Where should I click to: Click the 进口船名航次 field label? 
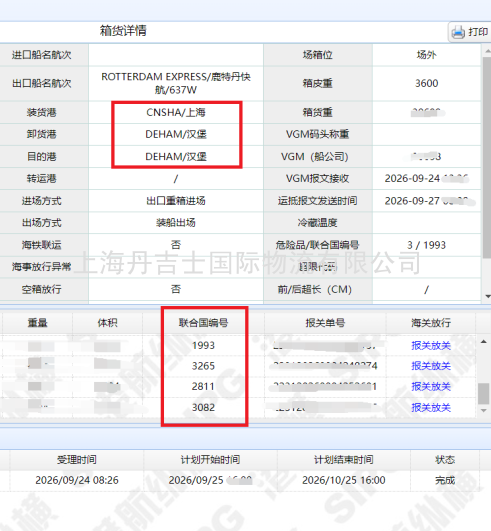click(42, 55)
